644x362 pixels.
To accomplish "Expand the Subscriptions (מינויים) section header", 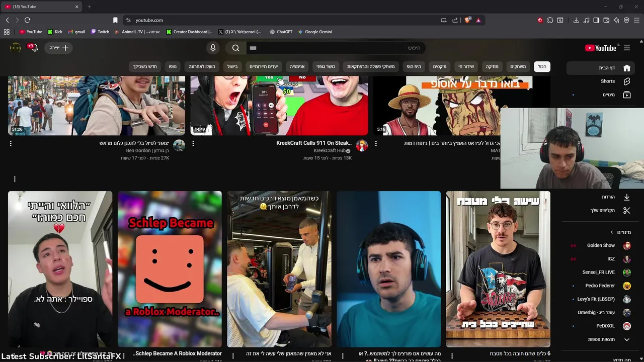I will tap(620, 232).
